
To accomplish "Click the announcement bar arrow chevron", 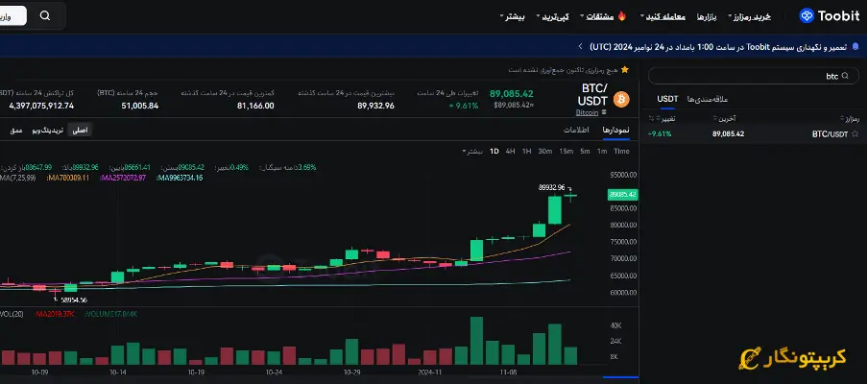I will coord(580,46).
